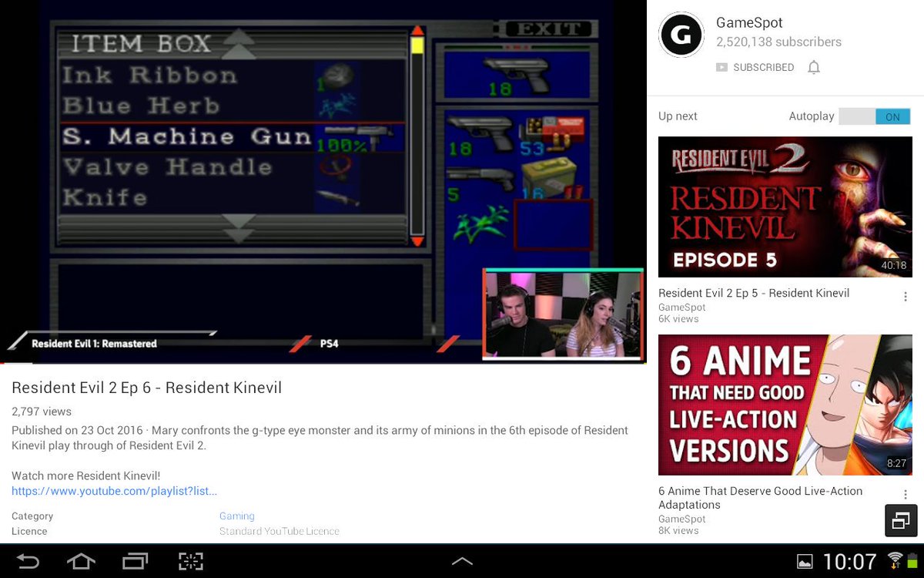
Task: Tap the GameSpot channel name
Action: (749, 23)
